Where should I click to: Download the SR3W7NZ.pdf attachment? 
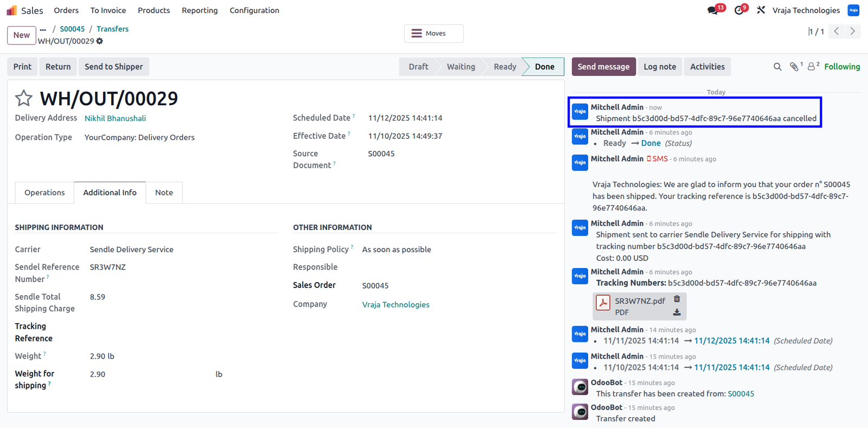point(677,312)
